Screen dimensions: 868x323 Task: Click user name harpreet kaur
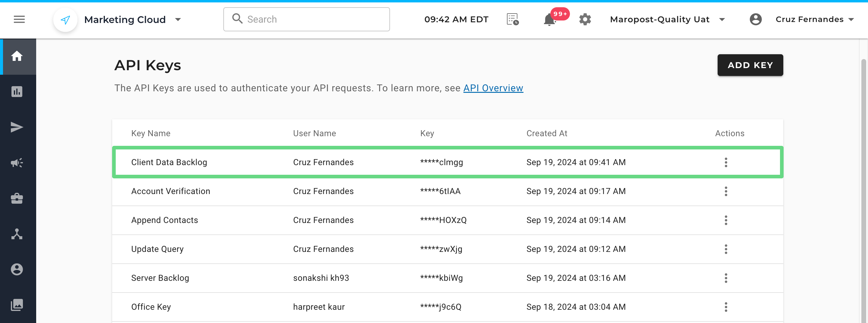point(319,307)
